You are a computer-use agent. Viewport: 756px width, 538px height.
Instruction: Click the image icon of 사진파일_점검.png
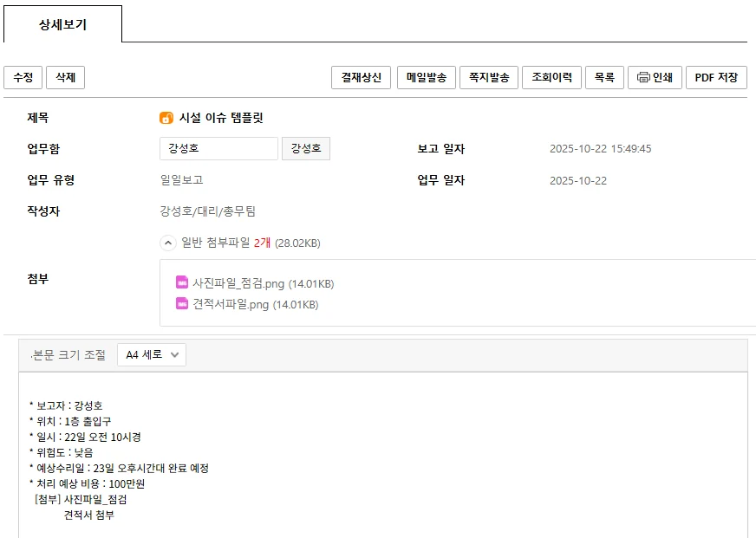point(182,282)
